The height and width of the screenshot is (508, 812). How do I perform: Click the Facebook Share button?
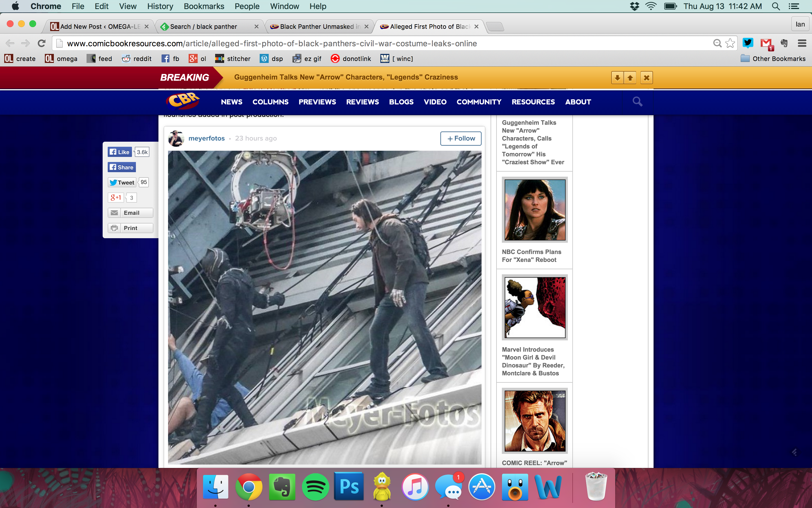click(122, 167)
